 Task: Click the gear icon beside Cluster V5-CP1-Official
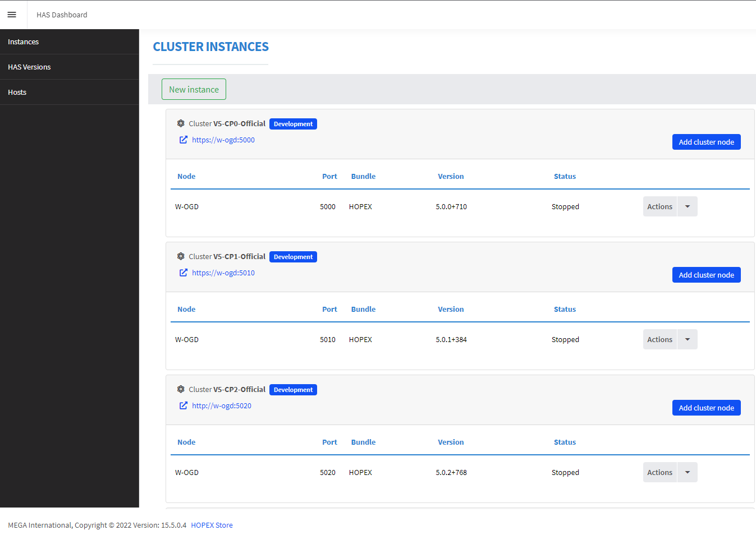181,256
